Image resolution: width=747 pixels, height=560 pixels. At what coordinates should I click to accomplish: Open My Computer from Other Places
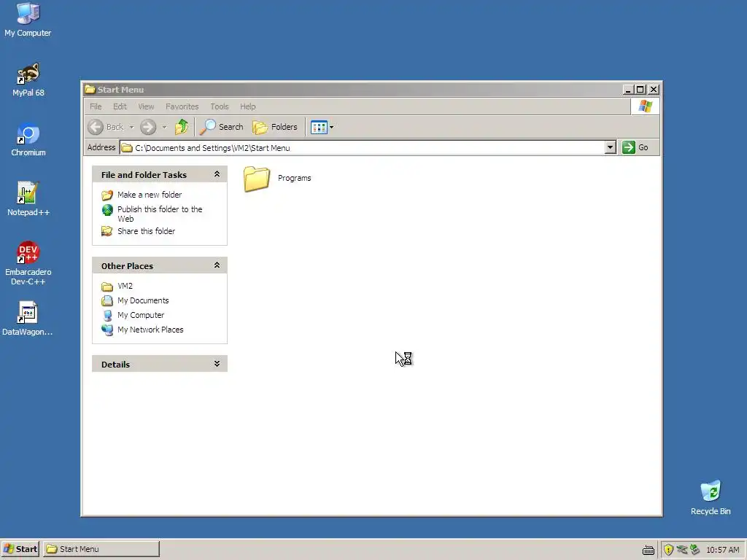141,315
